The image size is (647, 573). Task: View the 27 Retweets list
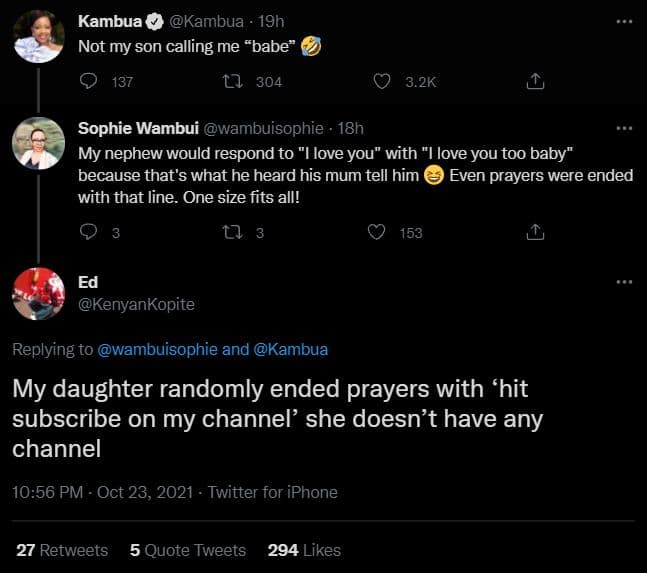(x=62, y=550)
